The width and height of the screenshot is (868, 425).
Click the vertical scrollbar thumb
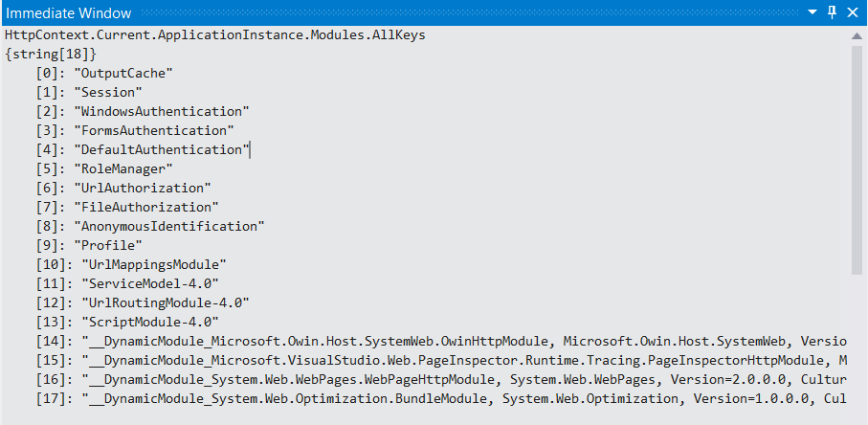(x=857, y=159)
